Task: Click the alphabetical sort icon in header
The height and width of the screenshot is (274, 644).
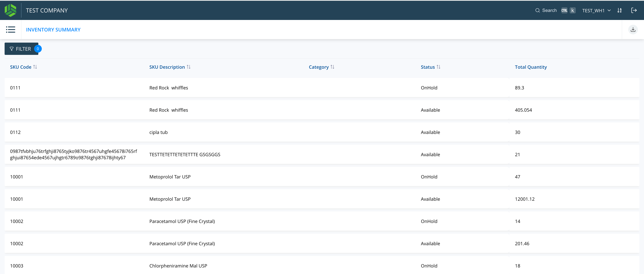Action: [619, 10]
